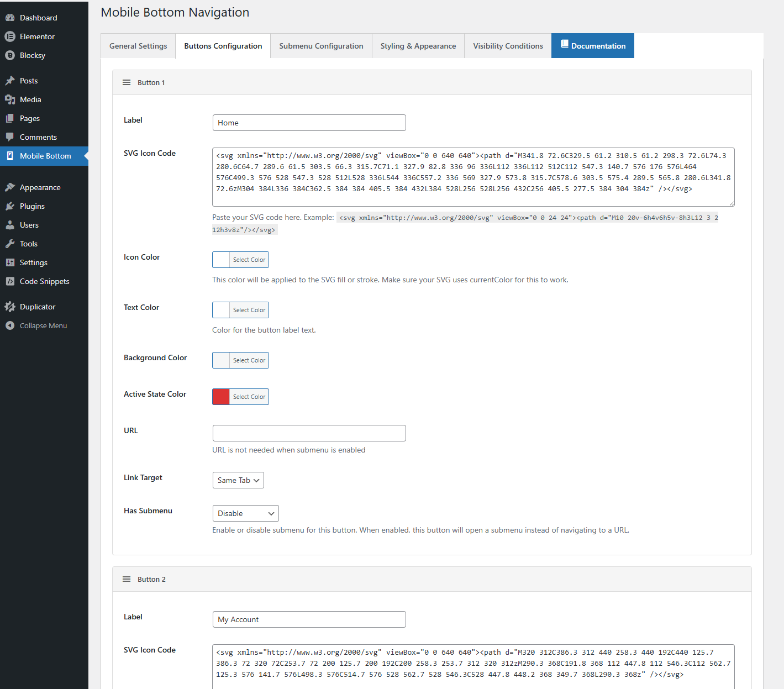Open Media library via its icon
Screen dimensions: 784x689
click(x=10, y=99)
